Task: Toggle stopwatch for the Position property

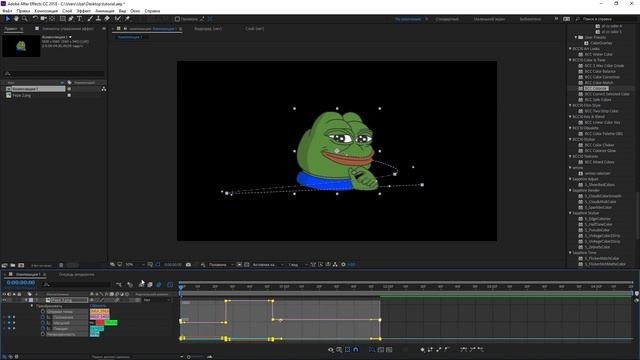Action: (43, 317)
